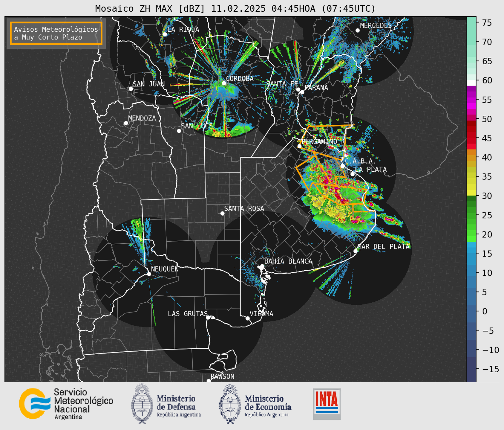Image resolution: width=504 pixels, height=430 pixels.
Task: Click the Servicio Meteorológico Nacional logo
Action: (66, 404)
